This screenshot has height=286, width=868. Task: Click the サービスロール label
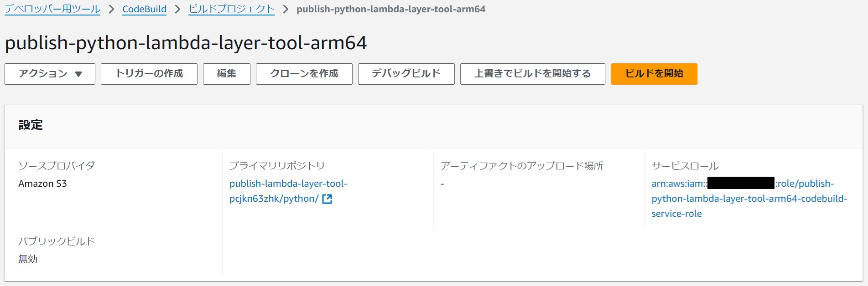685,166
